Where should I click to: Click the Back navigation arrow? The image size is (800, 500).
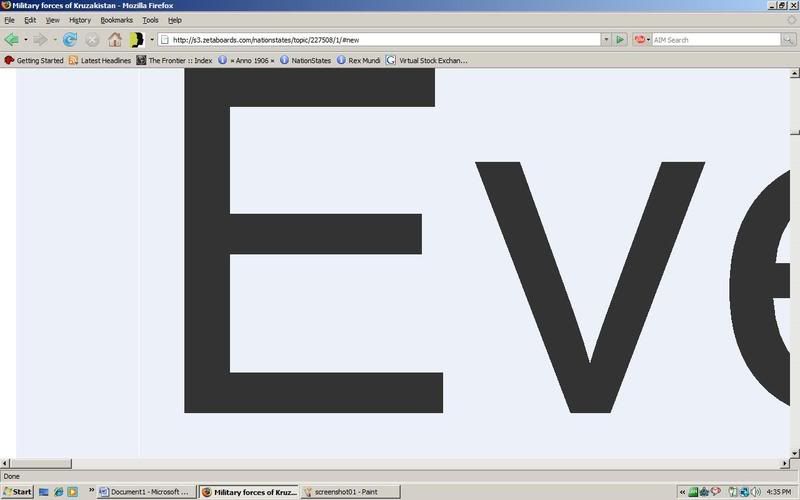(x=11, y=40)
